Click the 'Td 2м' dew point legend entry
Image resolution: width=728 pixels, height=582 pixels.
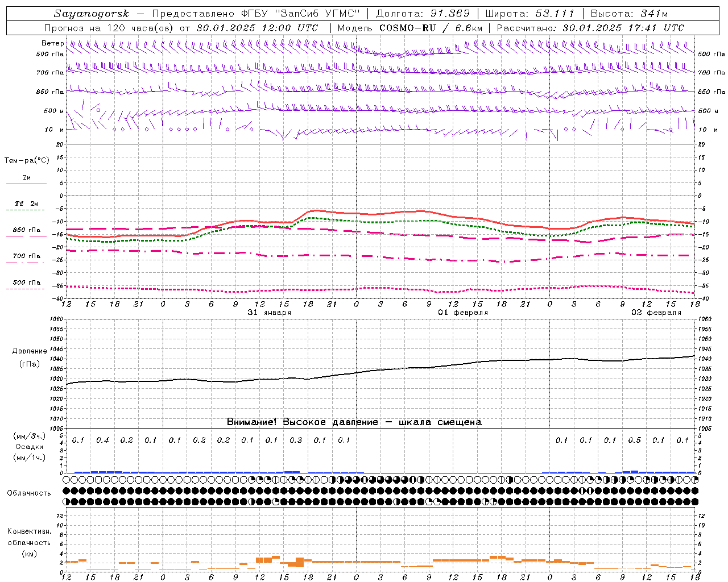(x=27, y=203)
